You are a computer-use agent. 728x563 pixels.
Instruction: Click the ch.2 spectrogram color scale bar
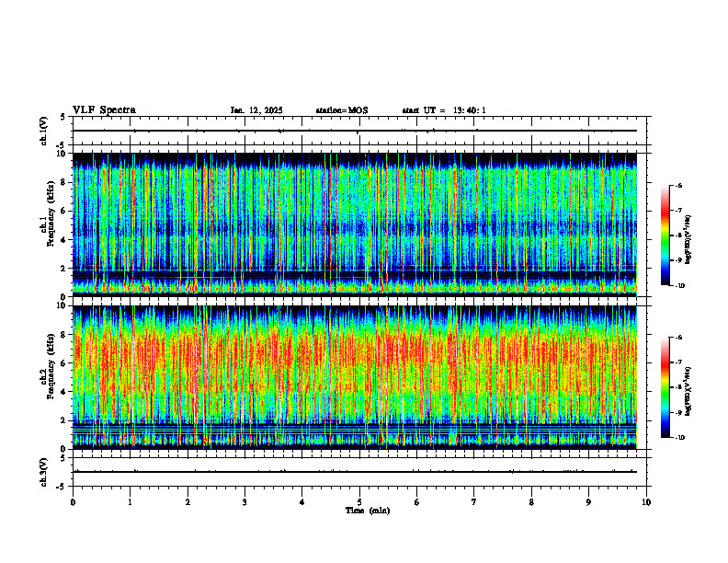coord(665,387)
